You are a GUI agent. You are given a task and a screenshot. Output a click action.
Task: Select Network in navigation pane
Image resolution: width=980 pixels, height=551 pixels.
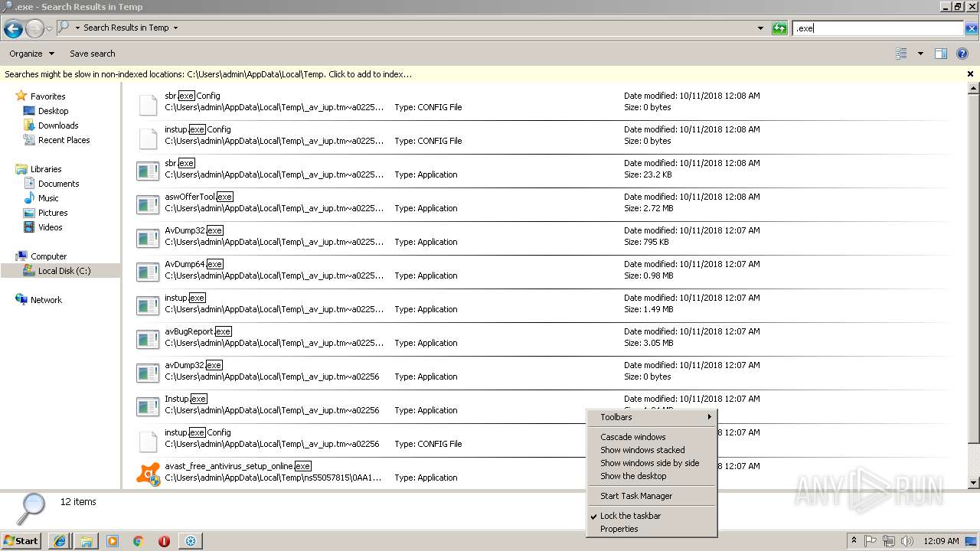pos(46,300)
